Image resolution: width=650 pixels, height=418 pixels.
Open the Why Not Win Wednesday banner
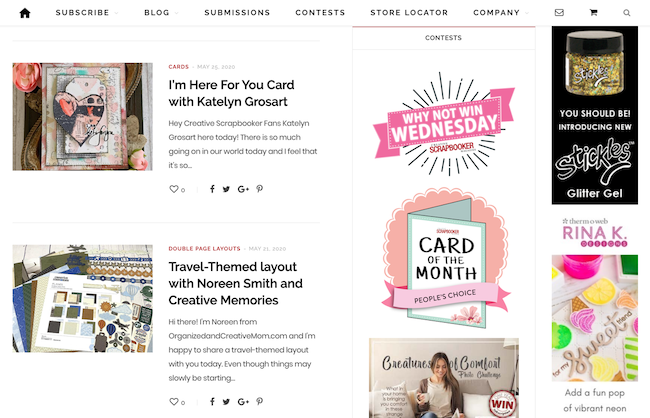click(x=444, y=124)
